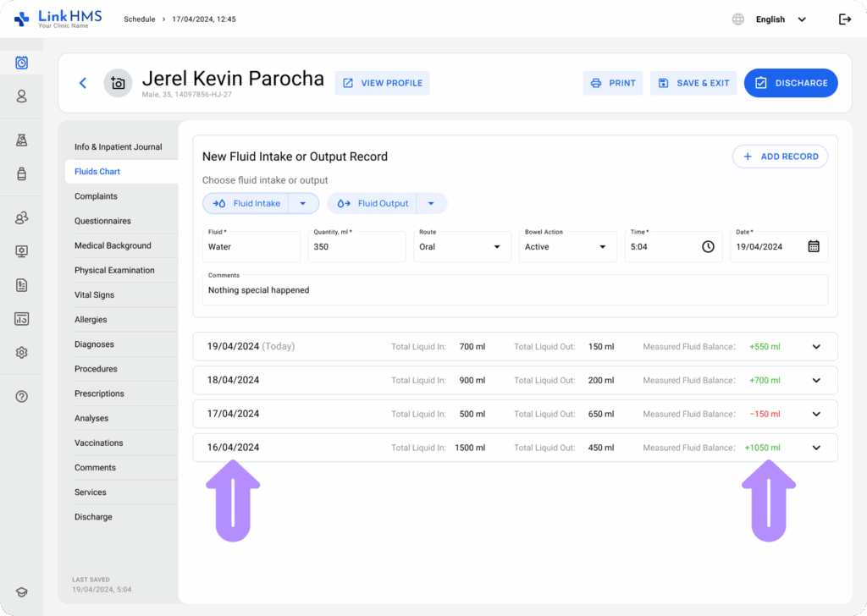Click the Add Record button
Image resolution: width=867 pixels, height=616 pixels.
coord(780,157)
